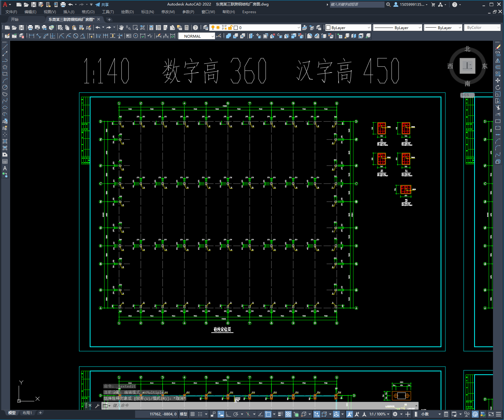Open the Layer Properties Manager icon

pos(206,28)
